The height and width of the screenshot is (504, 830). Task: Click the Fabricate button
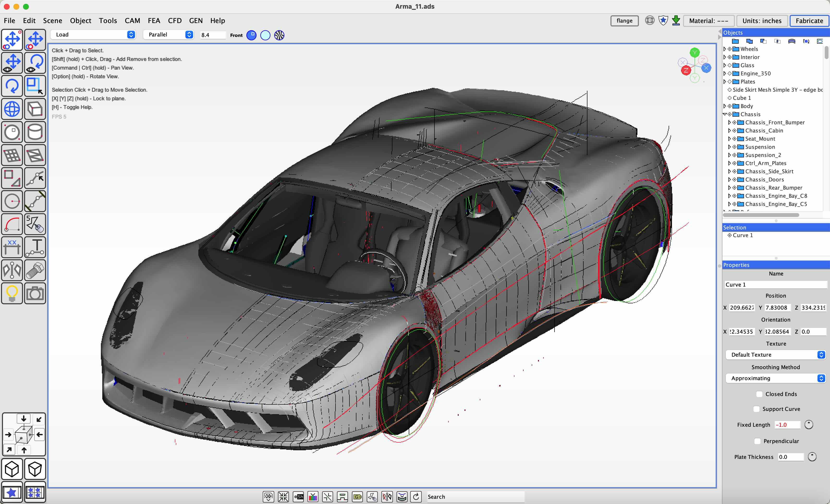(809, 21)
